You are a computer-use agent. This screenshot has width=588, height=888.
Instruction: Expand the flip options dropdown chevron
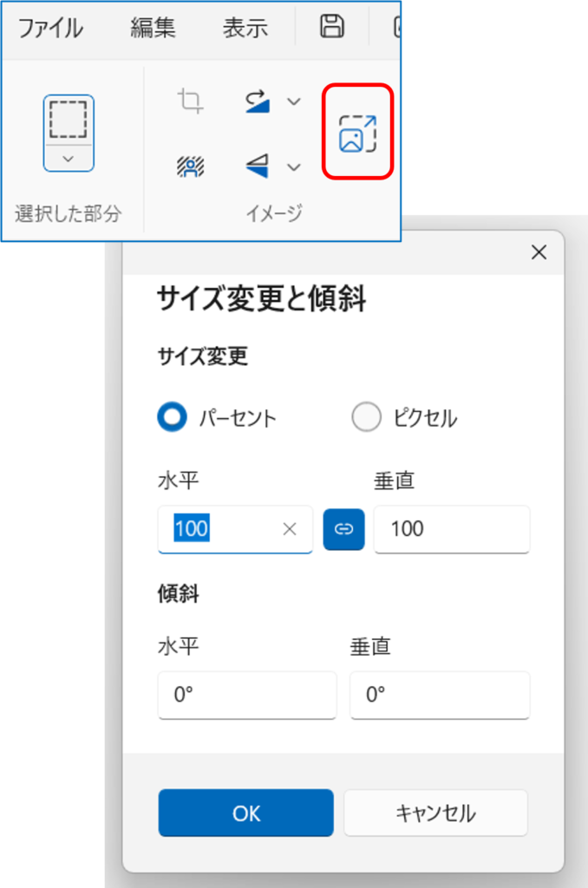pos(294,166)
